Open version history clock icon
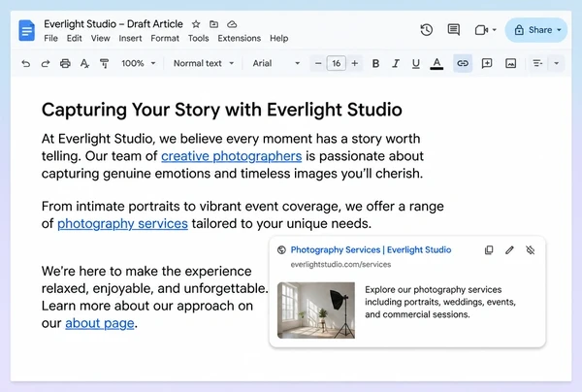This screenshot has height=392, width=582. click(427, 30)
